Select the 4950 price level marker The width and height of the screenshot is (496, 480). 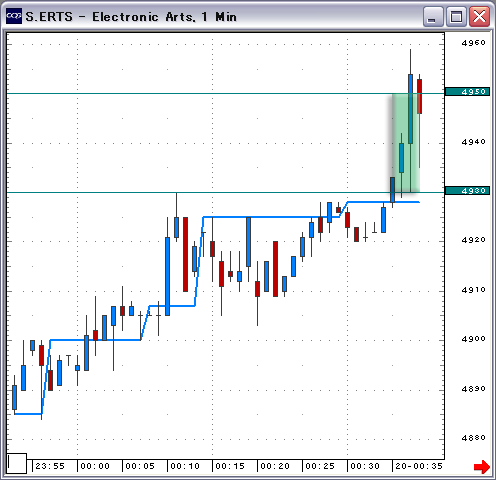(467, 92)
